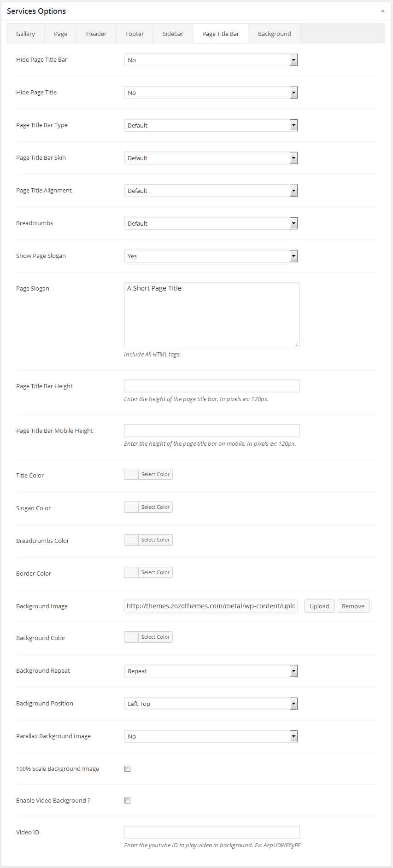Expand the Parallax Background Image dropdown
This screenshot has width=393, height=868.
[x=211, y=736]
